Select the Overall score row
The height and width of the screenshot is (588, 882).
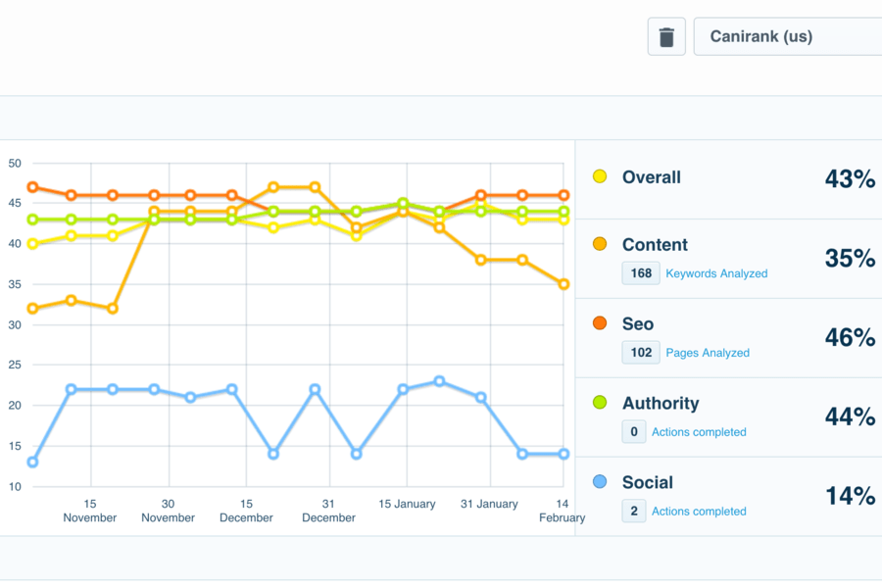click(728, 179)
